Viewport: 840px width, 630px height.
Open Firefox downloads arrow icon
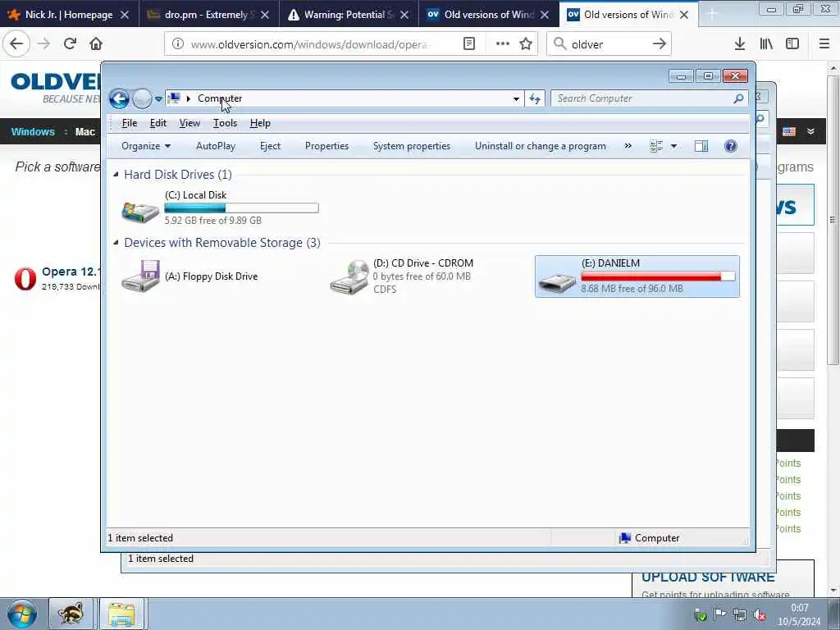(x=739, y=44)
